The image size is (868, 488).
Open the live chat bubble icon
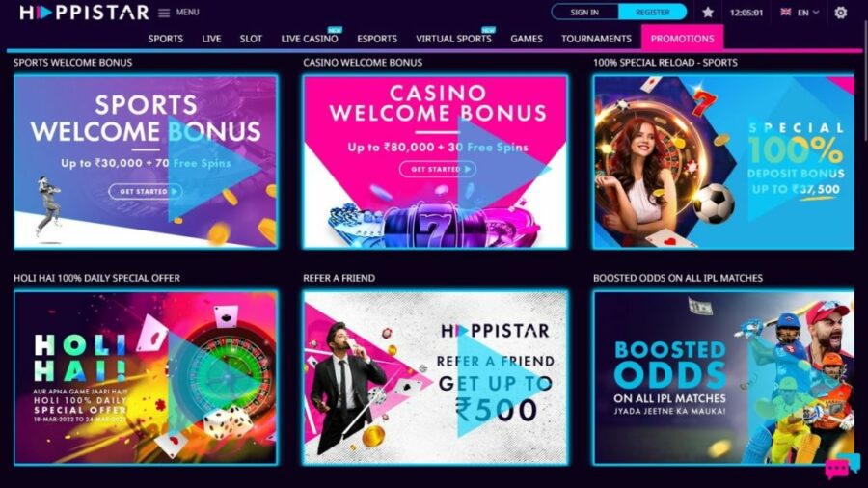click(842, 466)
